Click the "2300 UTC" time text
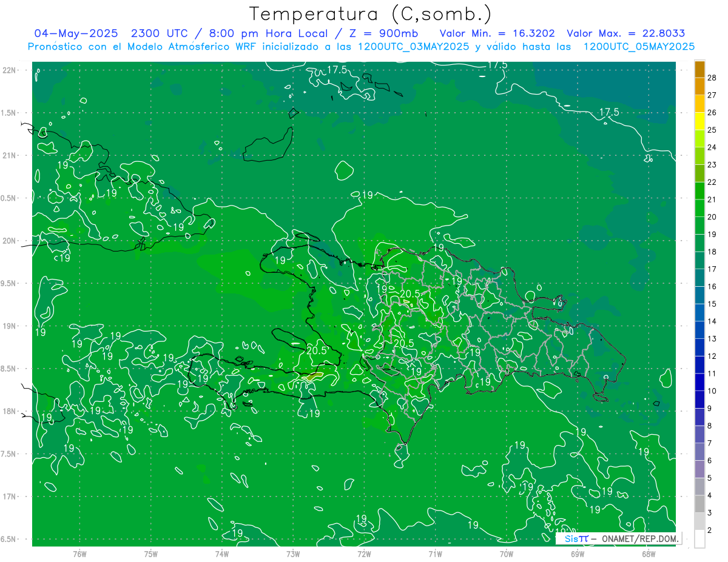Viewport: 728px width, 562px height. [x=160, y=33]
